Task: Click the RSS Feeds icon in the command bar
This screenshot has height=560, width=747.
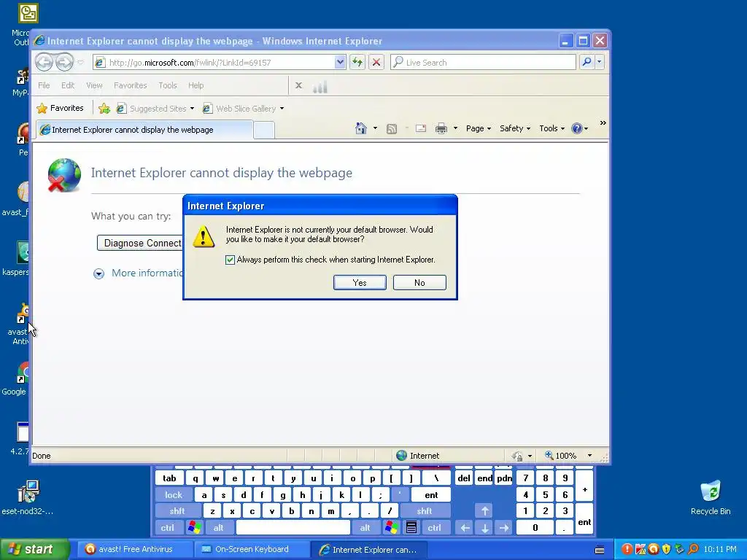Action: (x=392, y=128)
